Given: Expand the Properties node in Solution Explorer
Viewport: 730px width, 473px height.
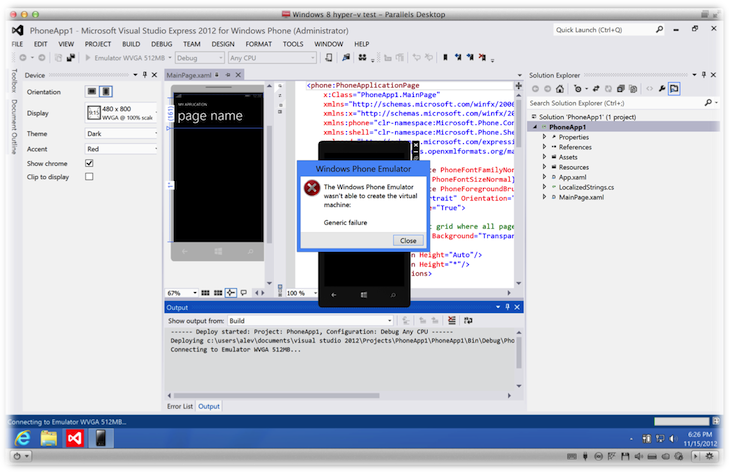Looking at the screenshot, I should click(544, 137).
